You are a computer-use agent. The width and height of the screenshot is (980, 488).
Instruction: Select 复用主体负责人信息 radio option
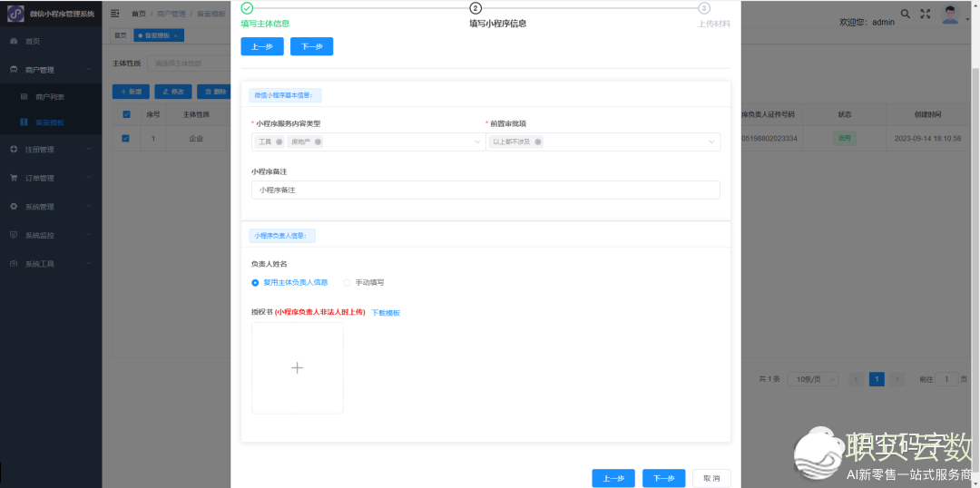tap(256, 283)
